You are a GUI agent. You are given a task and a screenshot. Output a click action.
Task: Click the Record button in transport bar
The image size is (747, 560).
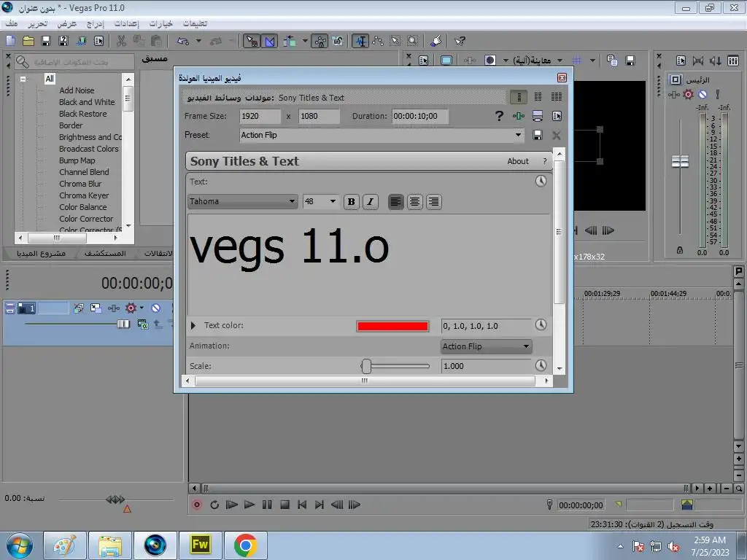tap(197, 505)
